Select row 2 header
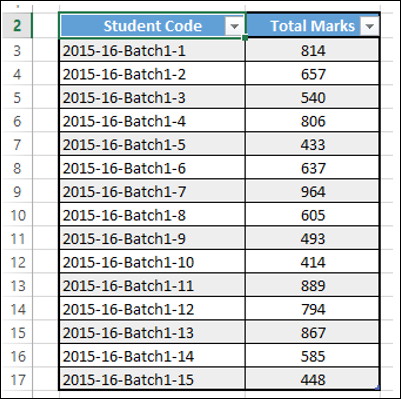401x399 pixels. [17, 26]
